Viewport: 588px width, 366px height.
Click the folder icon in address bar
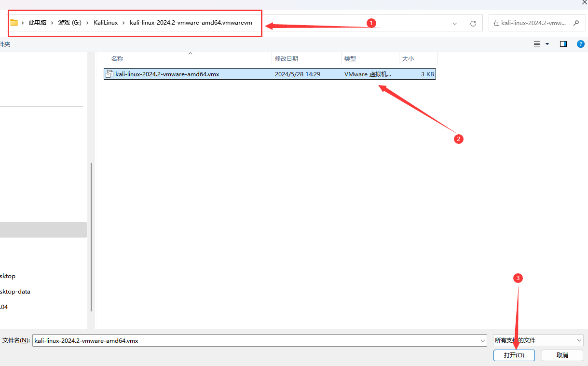coord(14,23)
